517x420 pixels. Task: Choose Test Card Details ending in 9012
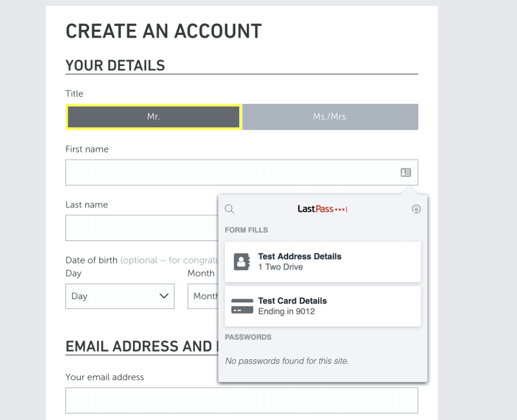click(322, 306)
